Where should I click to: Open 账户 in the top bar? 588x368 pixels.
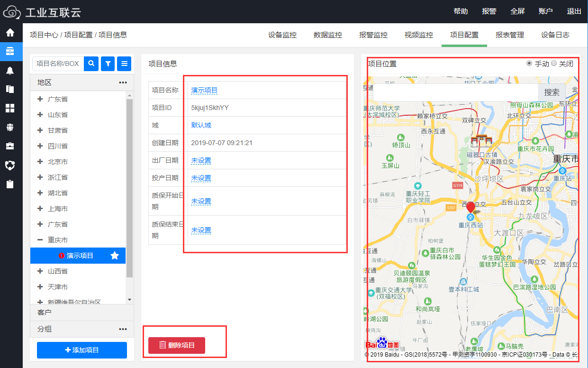(546, 11)
